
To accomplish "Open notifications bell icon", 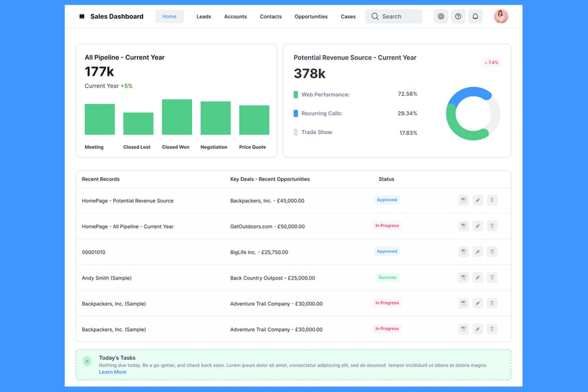I will (x=475, y=16).
